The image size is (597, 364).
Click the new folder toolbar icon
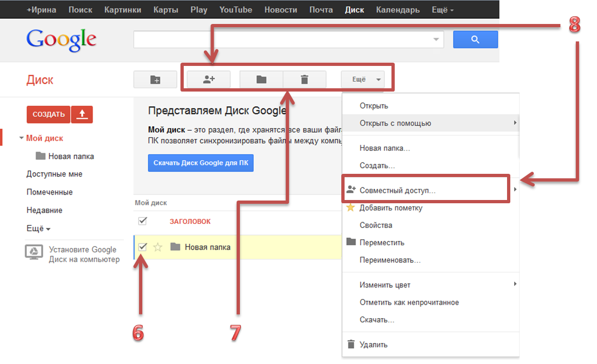pos(155,80)
